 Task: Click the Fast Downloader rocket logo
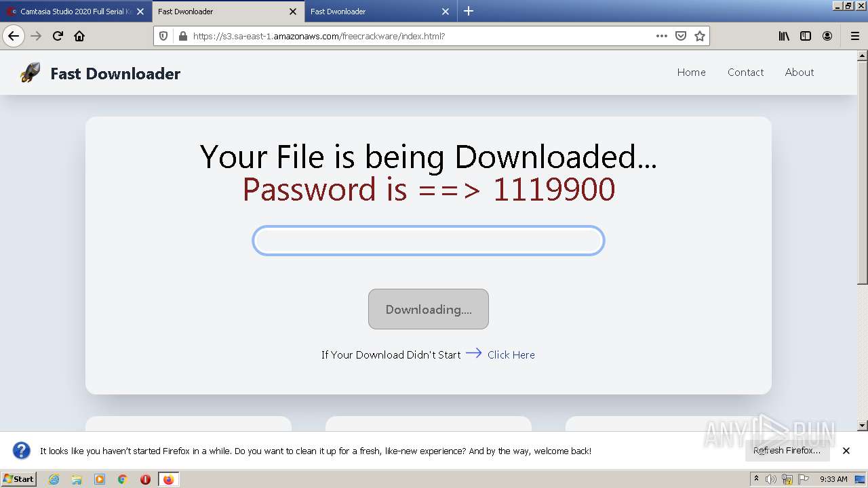click(30, 73)
